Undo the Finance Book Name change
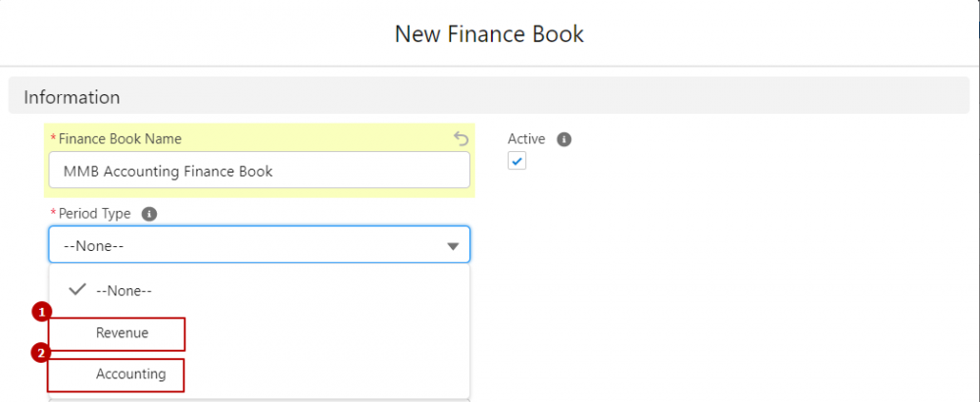 click(x=461, y=138)
